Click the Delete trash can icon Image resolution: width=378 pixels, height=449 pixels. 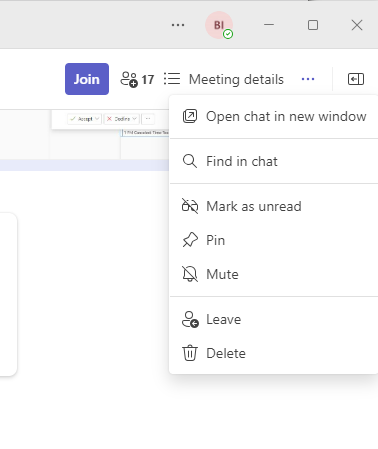[x=190, y=353]
